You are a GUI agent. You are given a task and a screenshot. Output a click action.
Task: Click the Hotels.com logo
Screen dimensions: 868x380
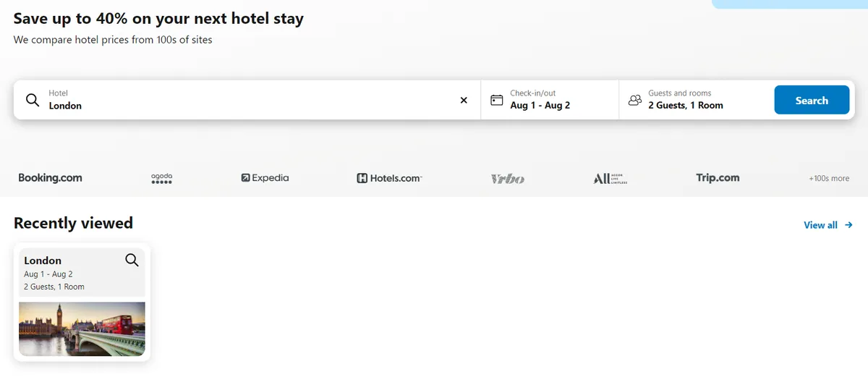click(389, 178)
